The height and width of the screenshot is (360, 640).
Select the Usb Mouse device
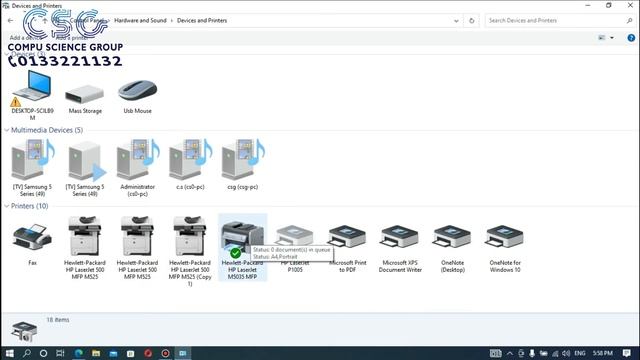(x=138, y=97)
